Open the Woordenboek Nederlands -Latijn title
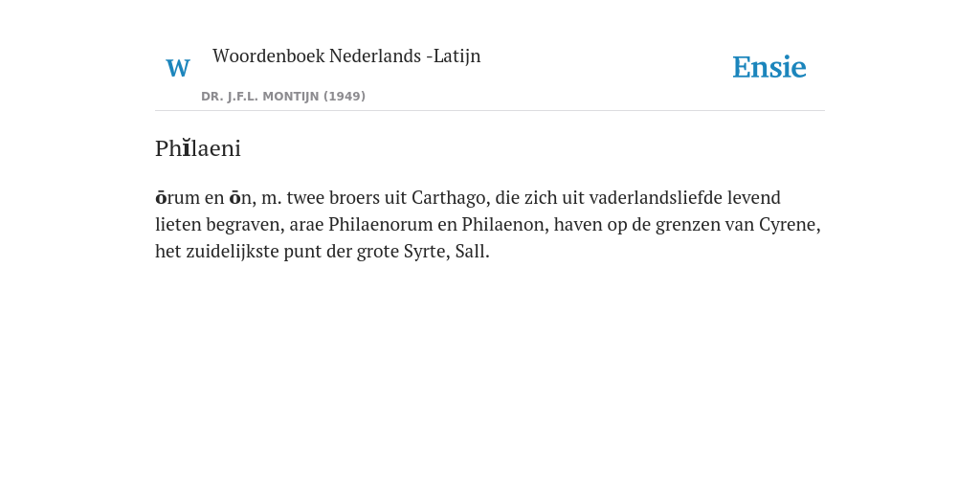The width and height of the screenshot is (980, 490). click(x=346, y=56)
